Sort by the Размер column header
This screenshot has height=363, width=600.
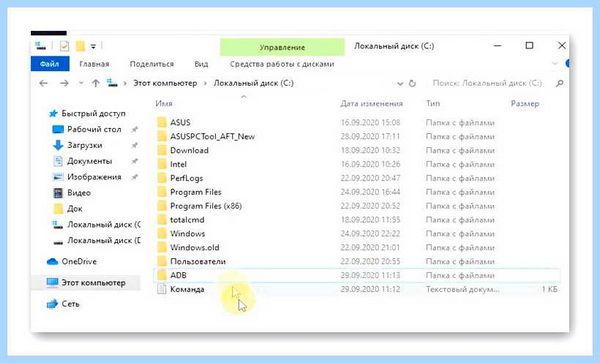pyautogui.click(x=525, y=103)
